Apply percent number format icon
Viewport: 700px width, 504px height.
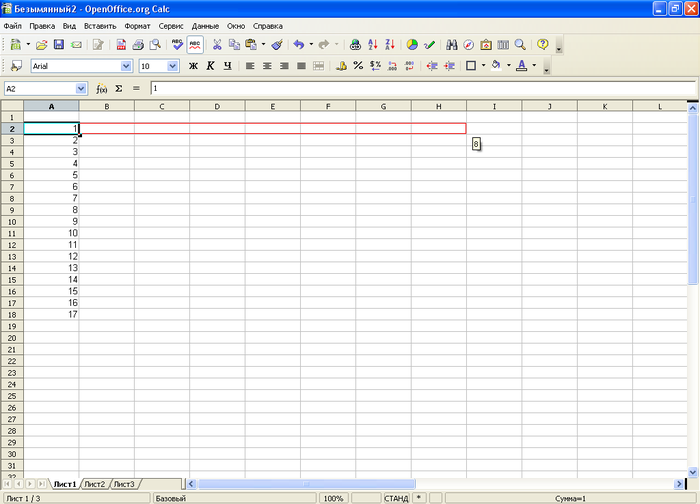(358, 66)
